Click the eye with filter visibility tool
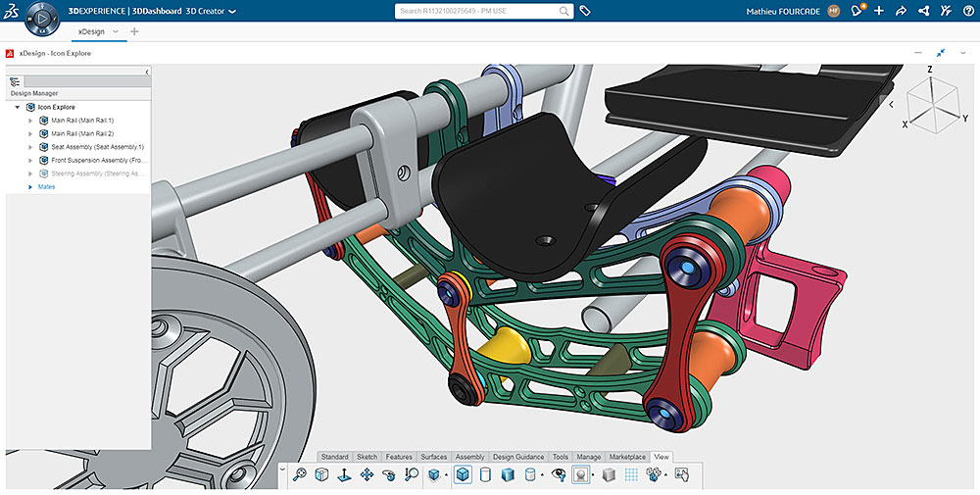 click(x=559, y=475)
